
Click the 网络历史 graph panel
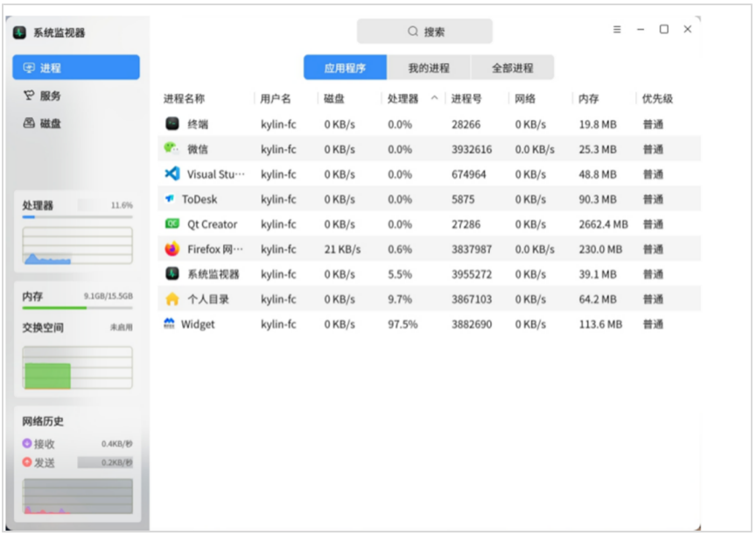pyautogui.click(x=77, y=496)
